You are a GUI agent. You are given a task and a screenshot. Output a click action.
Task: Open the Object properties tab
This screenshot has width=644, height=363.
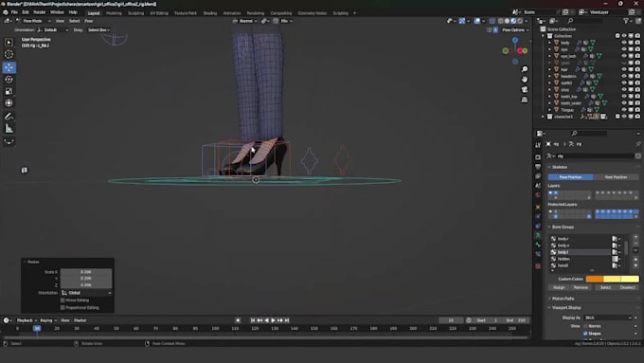coord(538,207)
